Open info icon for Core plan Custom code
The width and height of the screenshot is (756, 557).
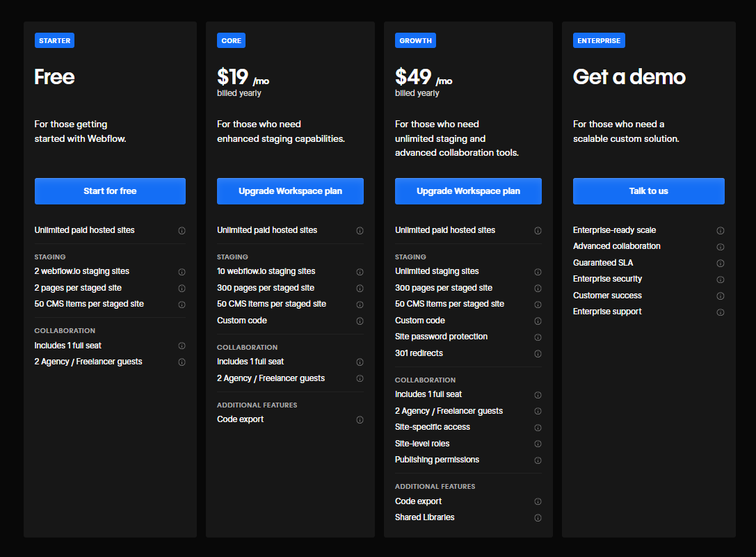[x=360, y=321]
